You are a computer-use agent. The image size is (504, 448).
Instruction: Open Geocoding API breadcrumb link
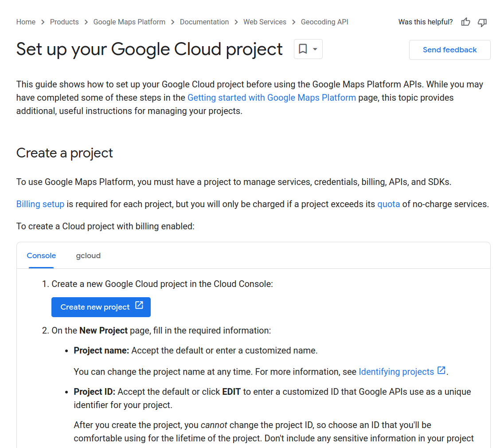click(324, 22)
